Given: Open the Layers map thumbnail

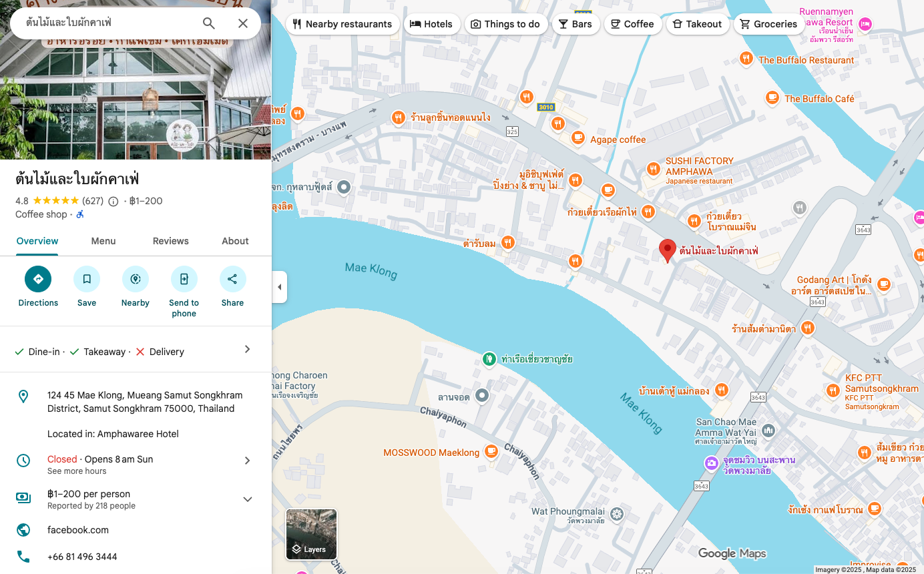Looking at the screenshot, I should coord(312,535).
